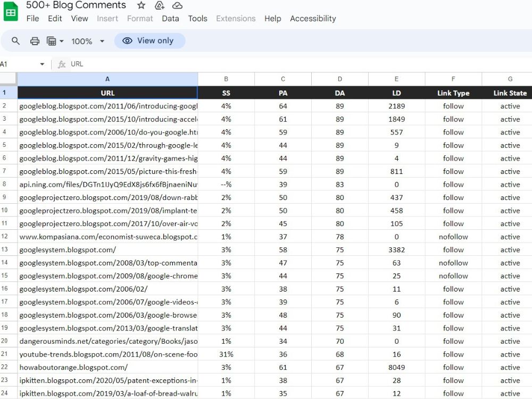532x399 pixels.
Task: Click the DA value 78
Action: tap(339, 237)
